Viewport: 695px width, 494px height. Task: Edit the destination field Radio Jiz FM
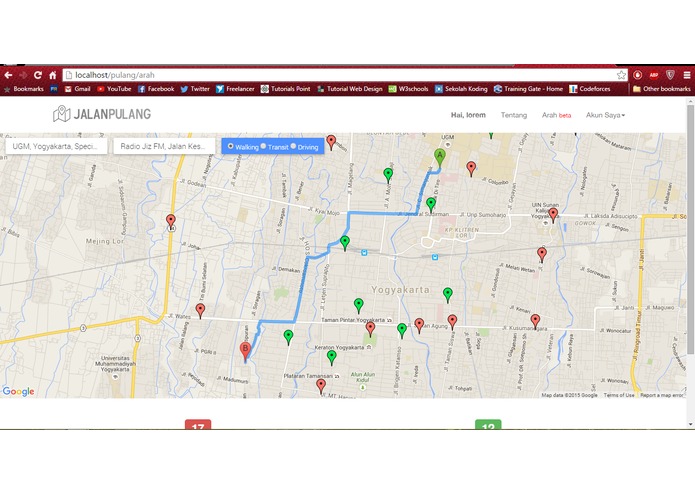tap(164, 146)
